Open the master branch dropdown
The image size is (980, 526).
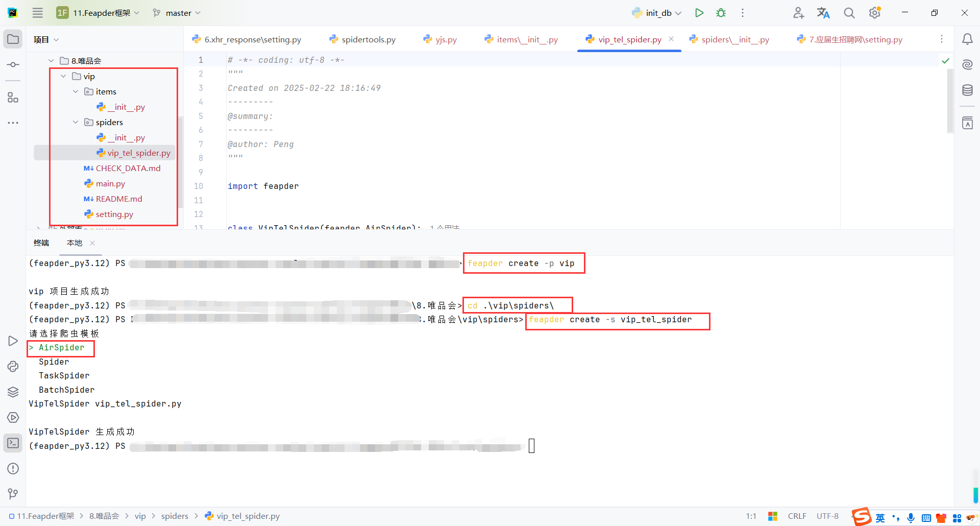tap(176, 13)
